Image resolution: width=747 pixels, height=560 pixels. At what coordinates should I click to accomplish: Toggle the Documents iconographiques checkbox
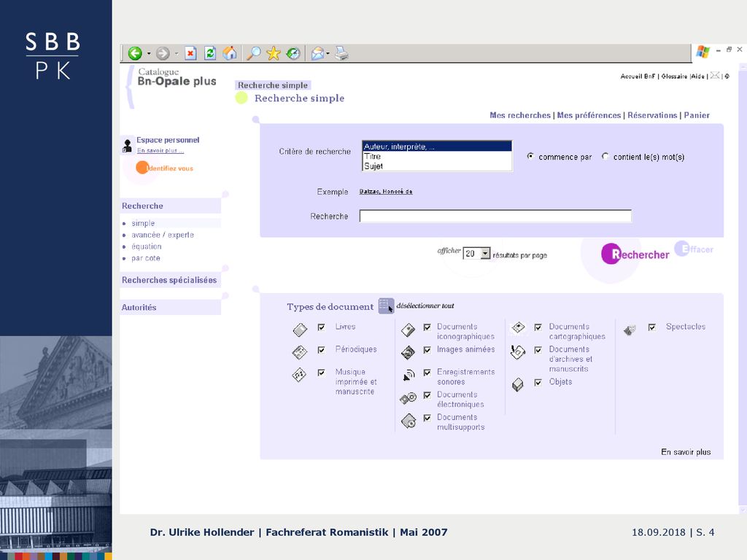427,327
